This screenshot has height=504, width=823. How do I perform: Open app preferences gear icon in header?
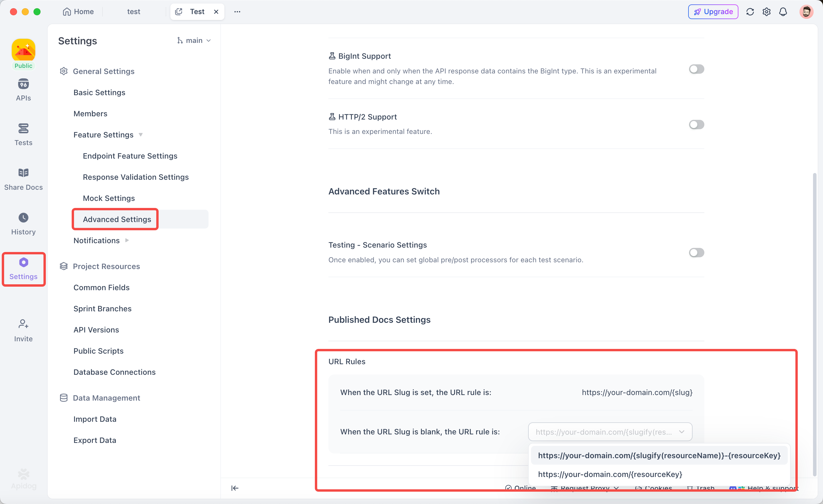[766, 12]
